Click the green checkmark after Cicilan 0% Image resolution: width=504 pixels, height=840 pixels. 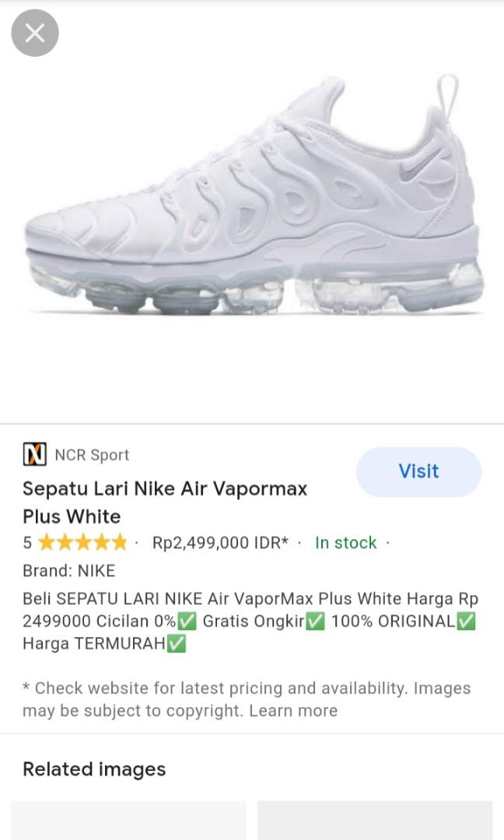click(x=187, y=621)
